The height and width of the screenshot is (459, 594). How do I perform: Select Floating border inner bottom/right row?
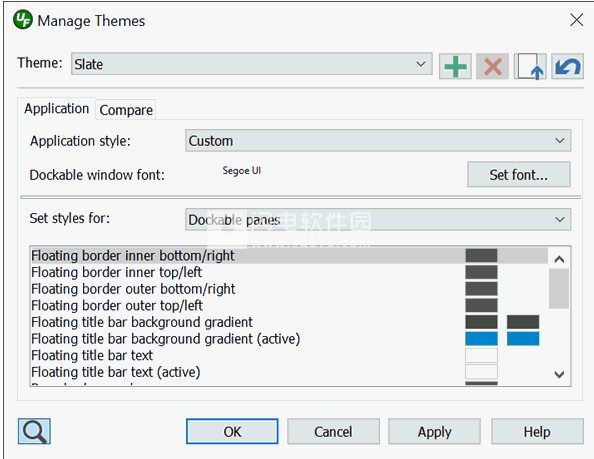point(289,256)
